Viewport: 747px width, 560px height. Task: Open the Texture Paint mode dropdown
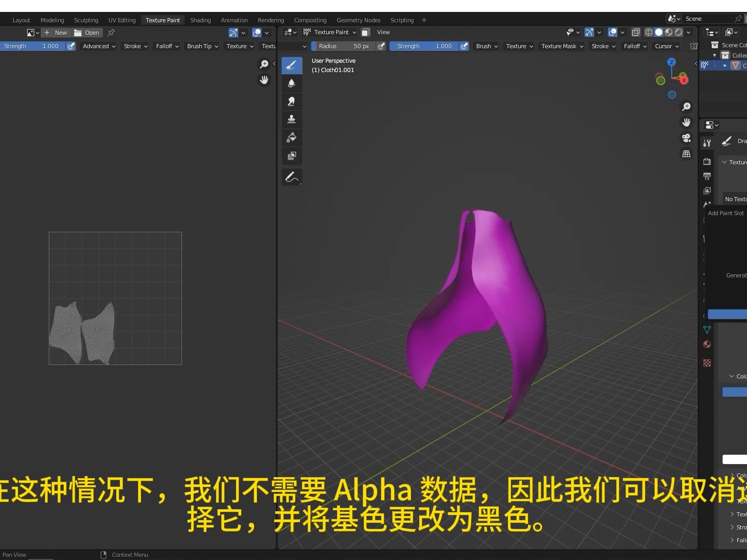pos(330,32)
